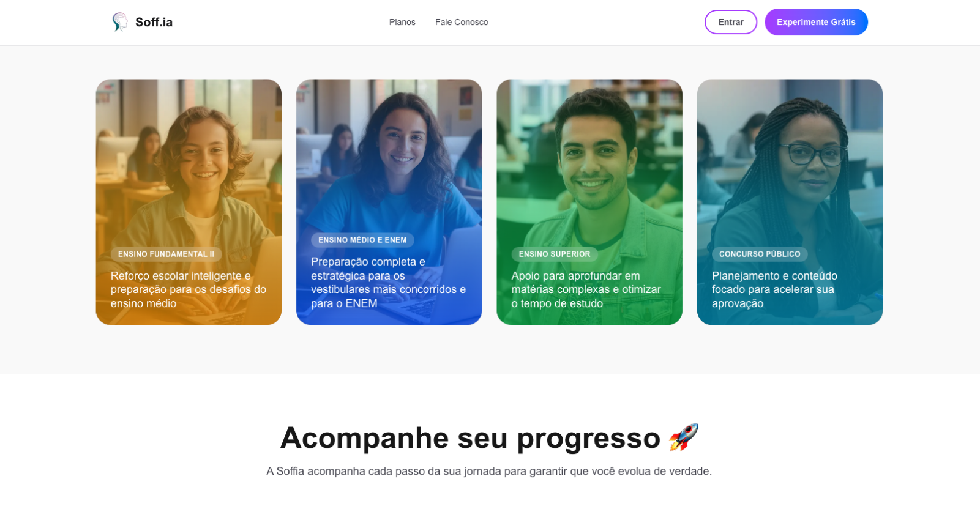Click the ENSINO MÉDIO E ENEM badge
Image resolution: width=980 pixels, height=509 pixels.
362,240
